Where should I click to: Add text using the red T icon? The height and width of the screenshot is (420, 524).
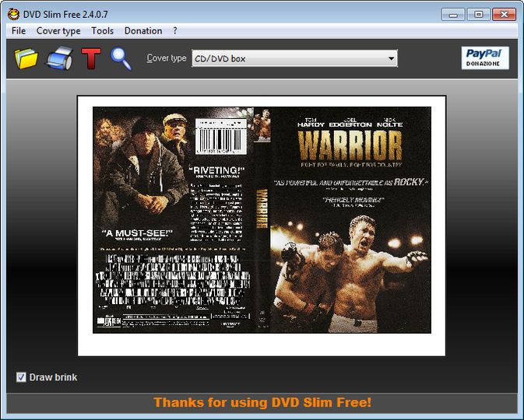point(90,58)
